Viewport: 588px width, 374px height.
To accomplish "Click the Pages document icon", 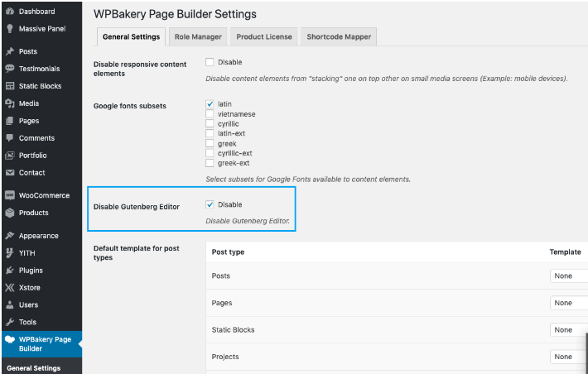I will [x=10, y=121].
